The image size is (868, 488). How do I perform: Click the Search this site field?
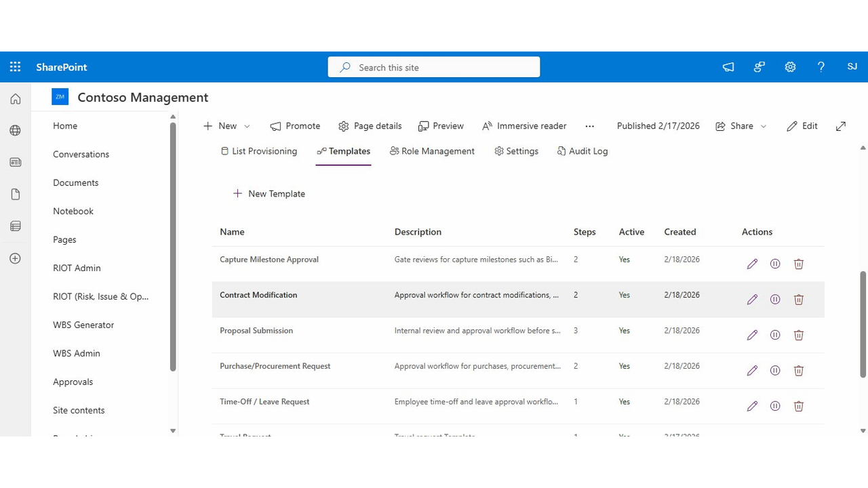(x=434, y=66)
